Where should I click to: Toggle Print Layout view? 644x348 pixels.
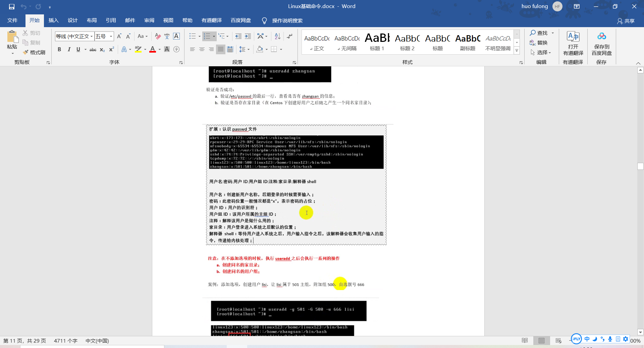tap(541, 341)
